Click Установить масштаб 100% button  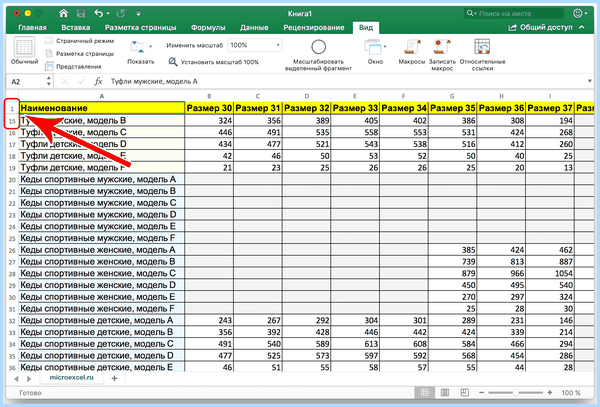tap(214, 62)
